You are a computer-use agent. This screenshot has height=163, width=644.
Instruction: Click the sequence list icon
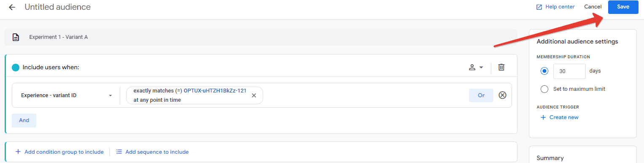[119, 152]
